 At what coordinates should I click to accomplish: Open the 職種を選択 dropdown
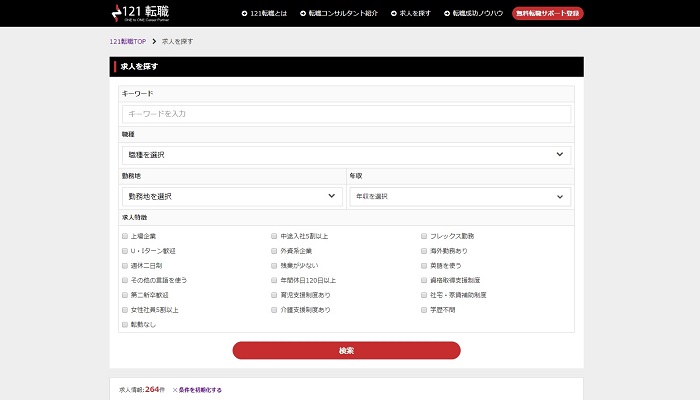(x=346, y=155)
